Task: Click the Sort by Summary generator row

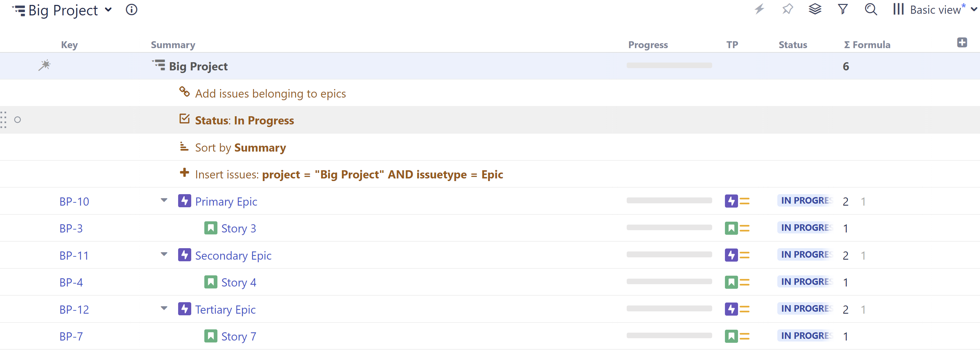Action: point(240,148)
